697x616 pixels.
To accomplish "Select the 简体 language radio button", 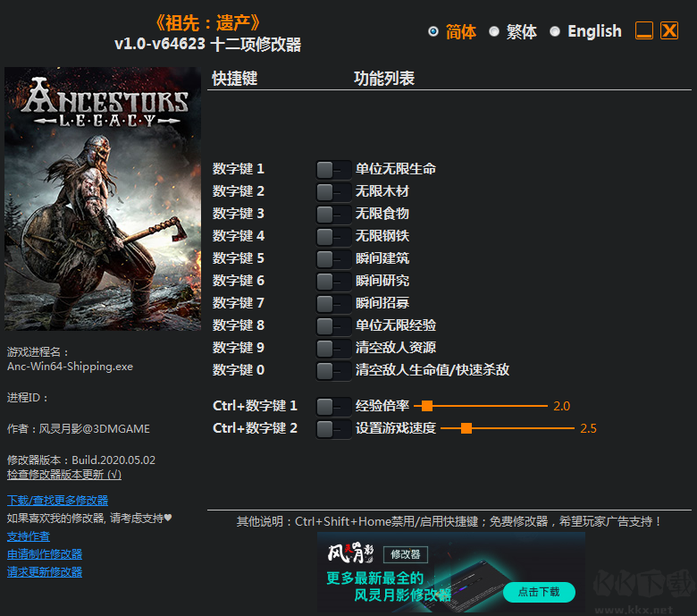I will [x=433, y=31].
